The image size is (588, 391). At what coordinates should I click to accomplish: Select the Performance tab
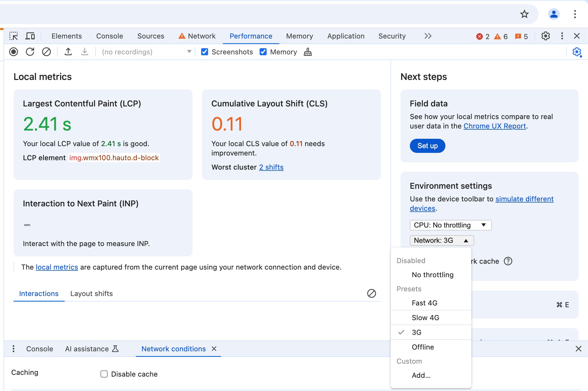pos(251,36)
